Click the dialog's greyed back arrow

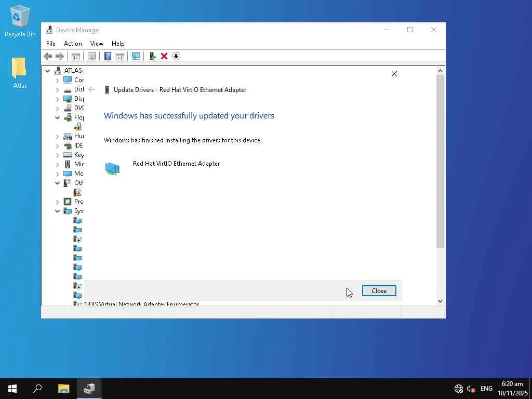pos(91,89)
